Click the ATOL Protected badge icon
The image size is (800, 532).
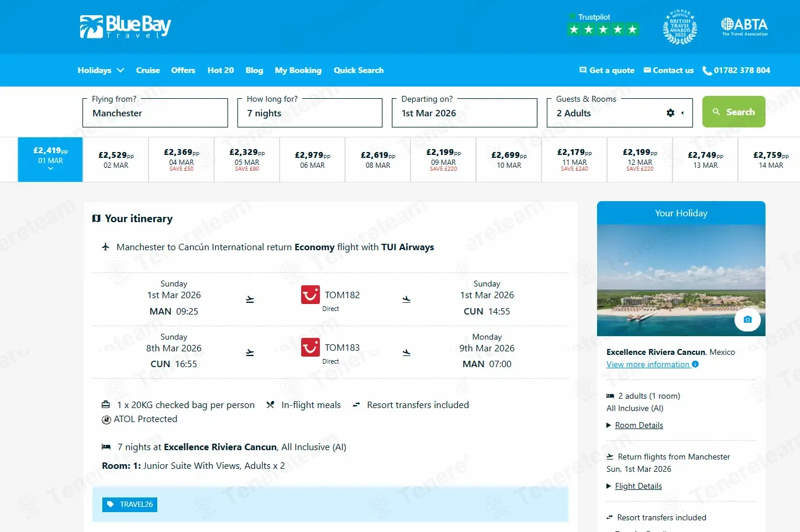[106, 419]
